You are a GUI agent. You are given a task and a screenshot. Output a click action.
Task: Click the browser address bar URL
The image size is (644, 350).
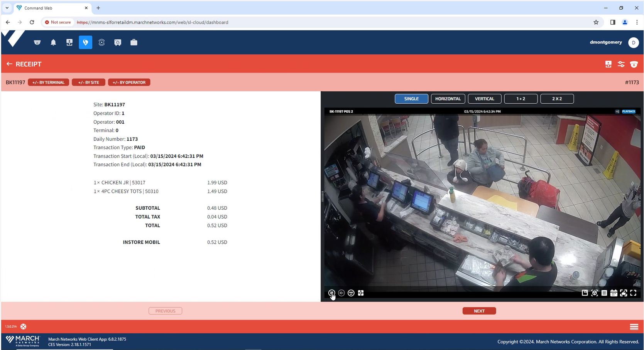coord(152,22)
